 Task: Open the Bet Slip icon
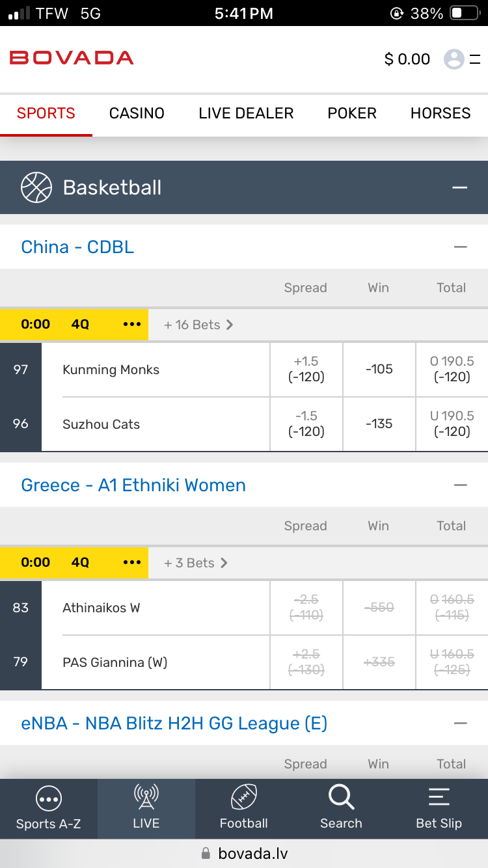tap(439, 798)
